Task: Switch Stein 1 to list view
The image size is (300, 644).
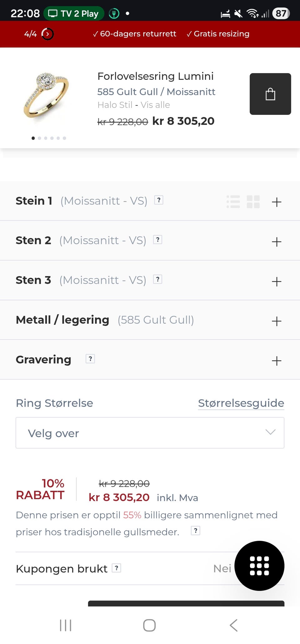Action: point(233,202)
